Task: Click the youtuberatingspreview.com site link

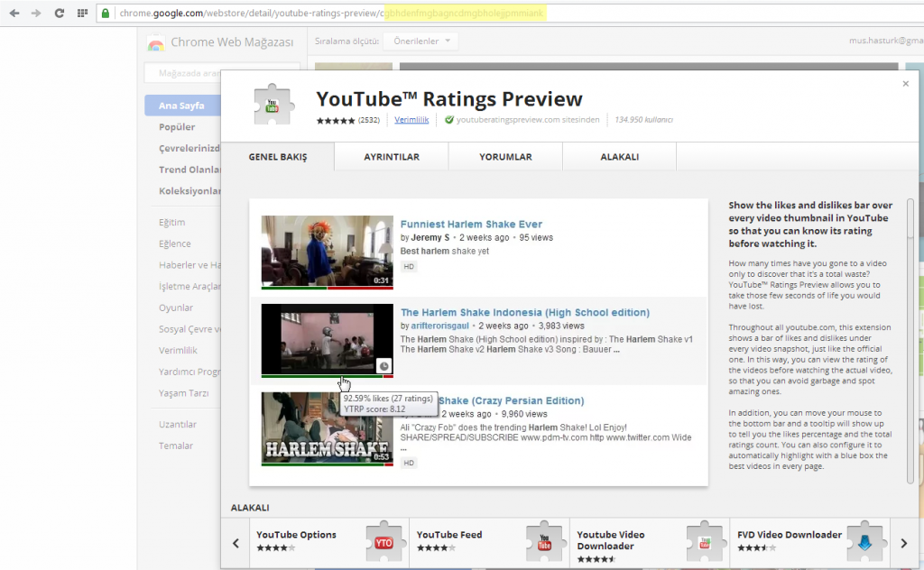Action: click(527, 120)
